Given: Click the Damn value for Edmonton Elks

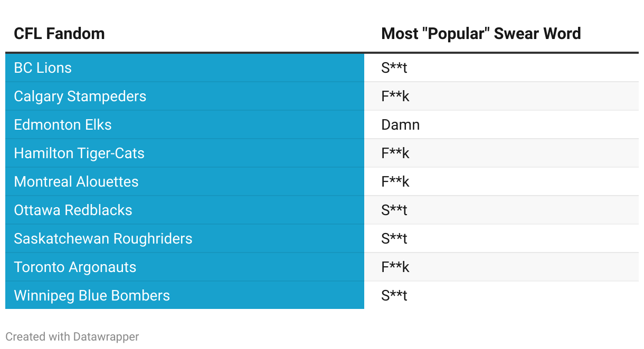Looking at the screenshot, I should pos(400,125).
